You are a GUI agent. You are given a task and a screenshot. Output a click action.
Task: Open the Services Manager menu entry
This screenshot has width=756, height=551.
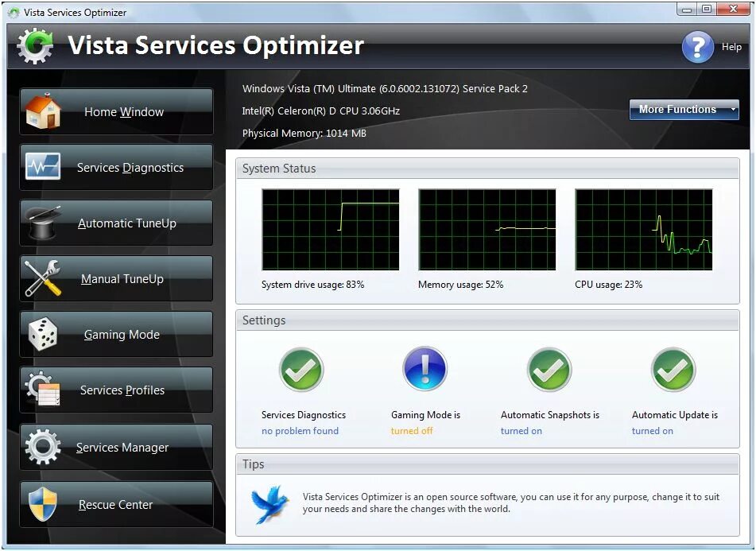(121, 447)
